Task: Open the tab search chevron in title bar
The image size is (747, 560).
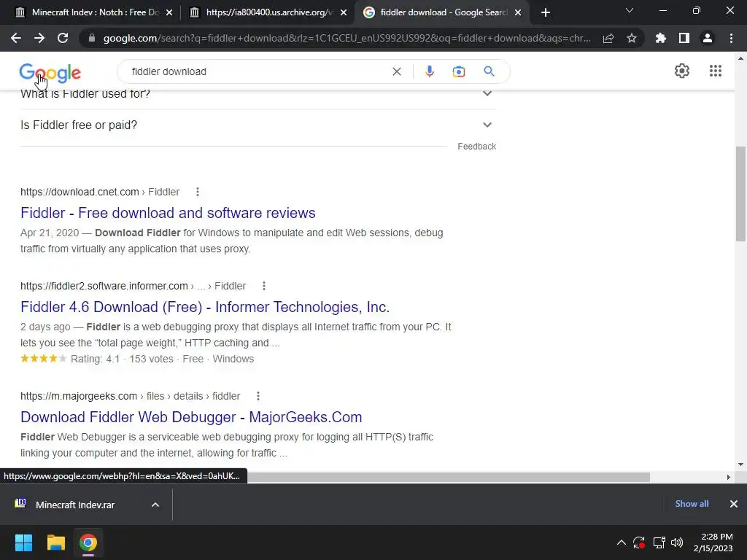Action: pyautogui.click(x=630, y=10)
